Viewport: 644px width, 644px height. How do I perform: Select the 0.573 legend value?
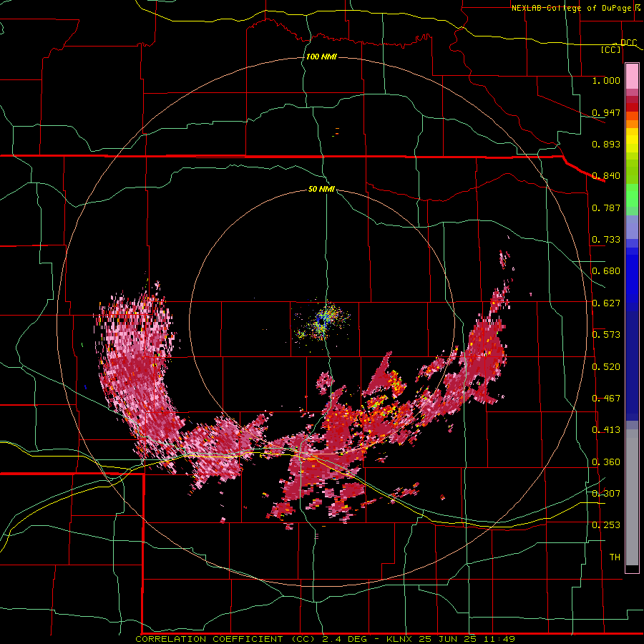coord(606,335)
